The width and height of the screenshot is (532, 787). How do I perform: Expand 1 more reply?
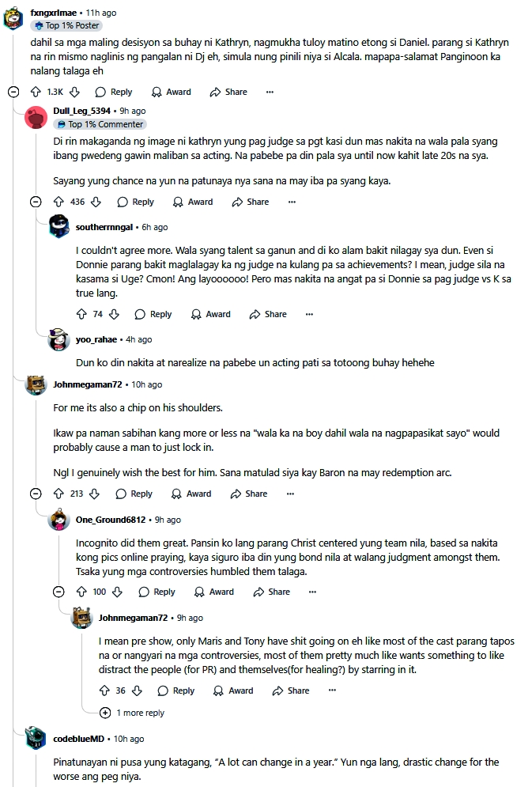pos(133,713)
